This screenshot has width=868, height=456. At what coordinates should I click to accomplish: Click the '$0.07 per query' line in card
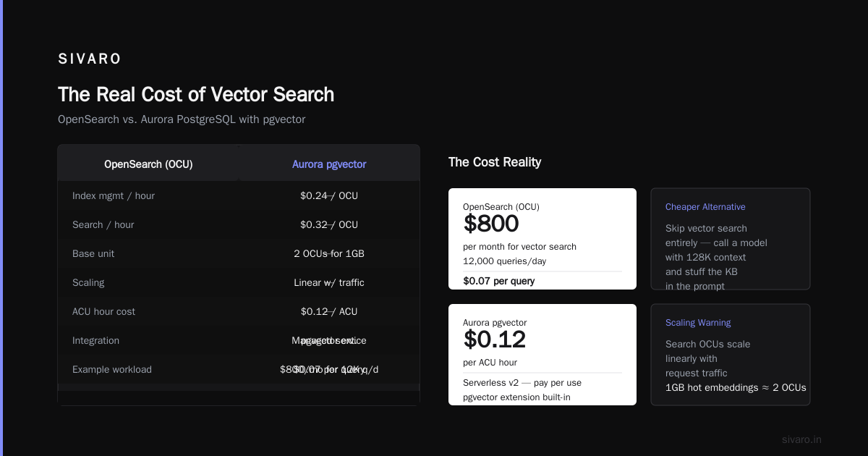point(499,281)
